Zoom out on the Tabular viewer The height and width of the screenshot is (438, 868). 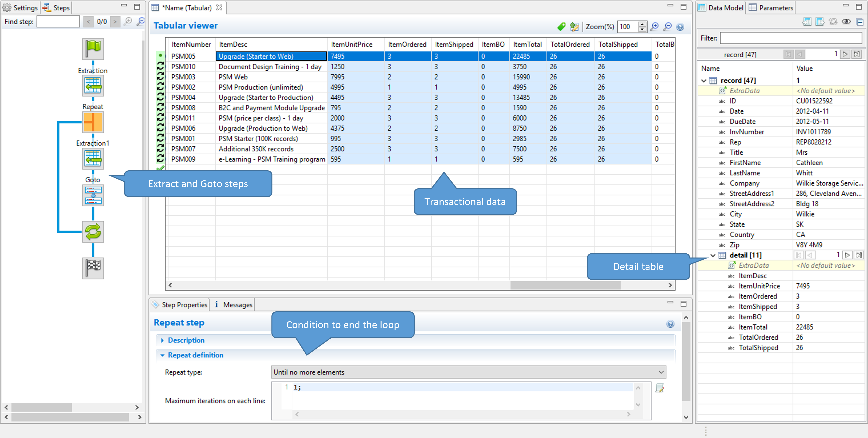pos(667,27)
